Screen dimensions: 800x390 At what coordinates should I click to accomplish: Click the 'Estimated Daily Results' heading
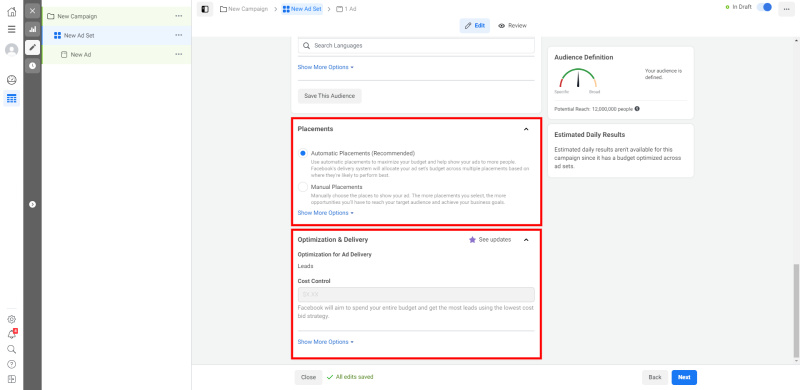click(589, 135)
